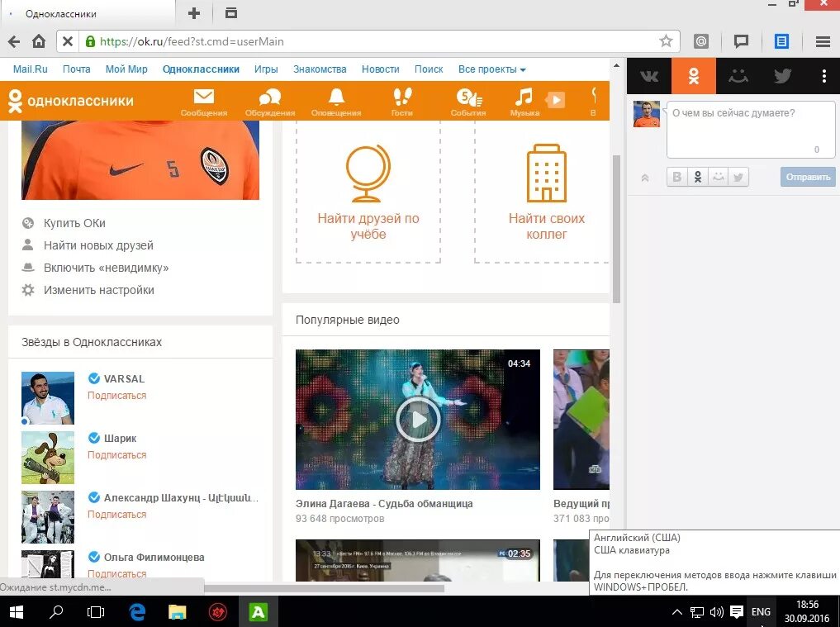This screenshot has width=840, height=627.
Task: Open Шарик cartoon dog avatar
Action: [48, 458]
